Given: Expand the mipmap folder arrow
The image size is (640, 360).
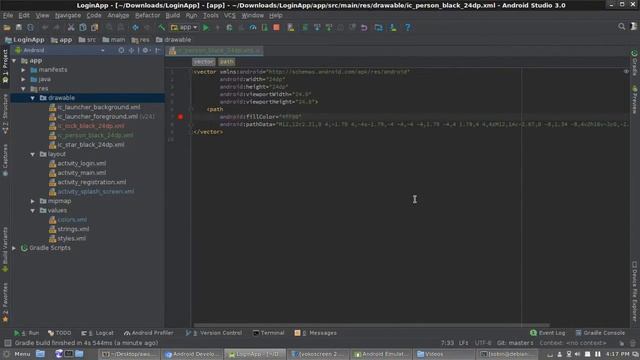Looking at the screenshot, I should [33, 201].
